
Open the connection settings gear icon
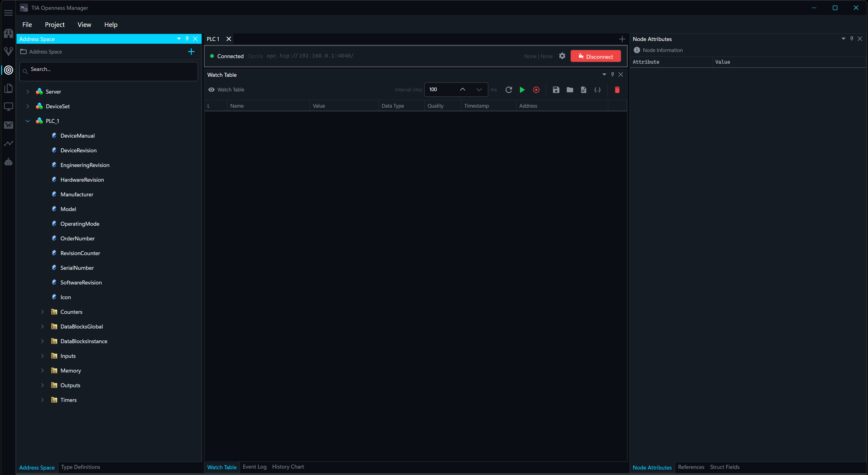click(562, 56)
